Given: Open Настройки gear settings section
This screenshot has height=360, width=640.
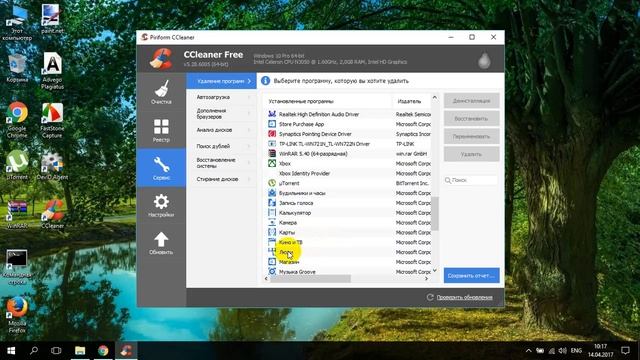Looking at the screenshot, I should coord(161,205).
